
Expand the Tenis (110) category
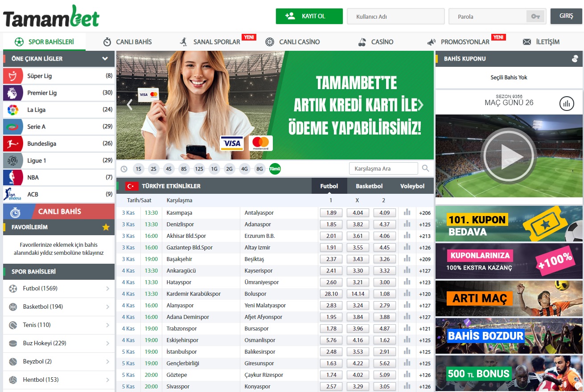tap(59, 325)
